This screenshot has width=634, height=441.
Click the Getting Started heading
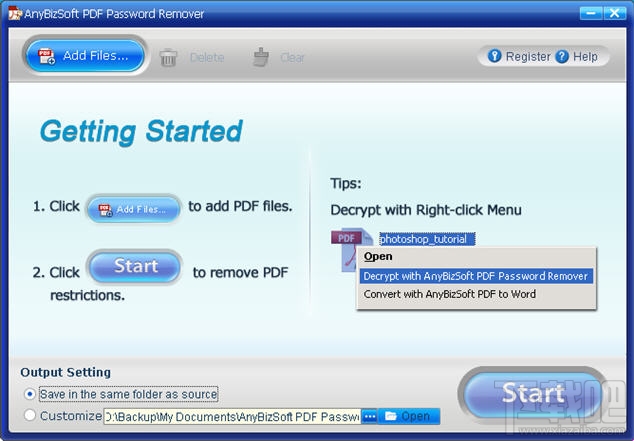pos(141,132)
